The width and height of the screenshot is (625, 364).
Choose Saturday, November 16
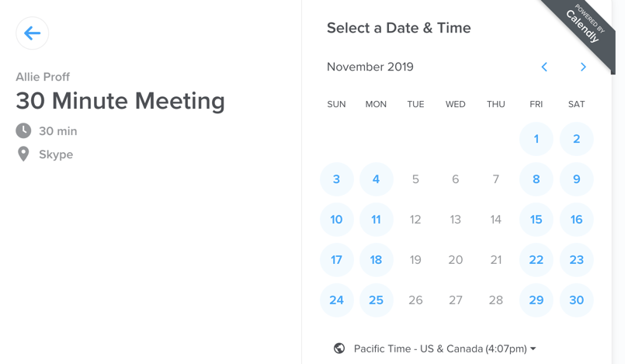pos(576,220)
